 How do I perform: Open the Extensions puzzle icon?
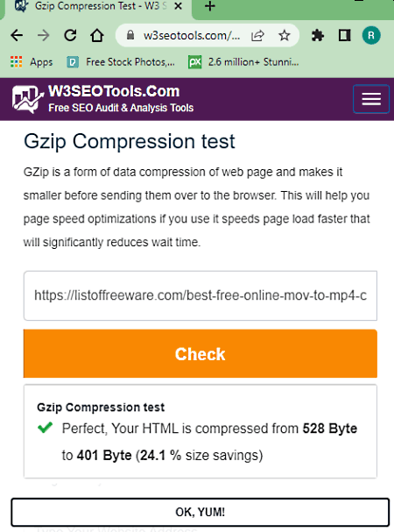(317, 35)
